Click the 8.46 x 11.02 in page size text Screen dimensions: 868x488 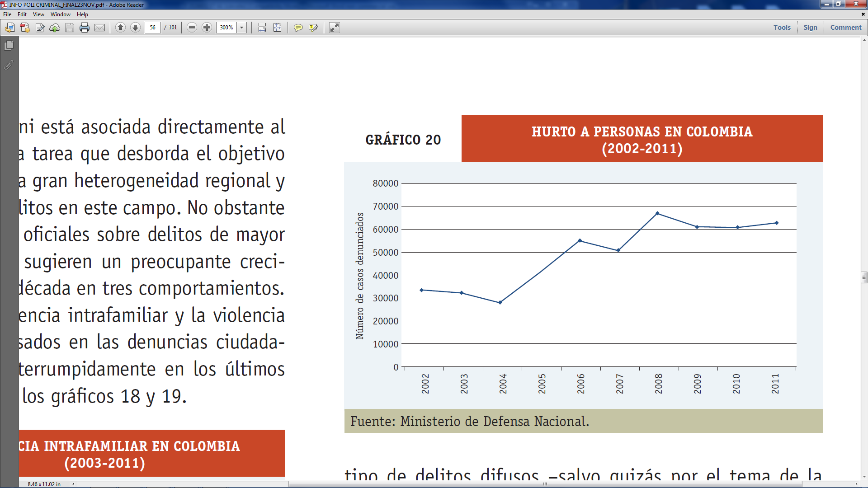click(x=44, y=484)
